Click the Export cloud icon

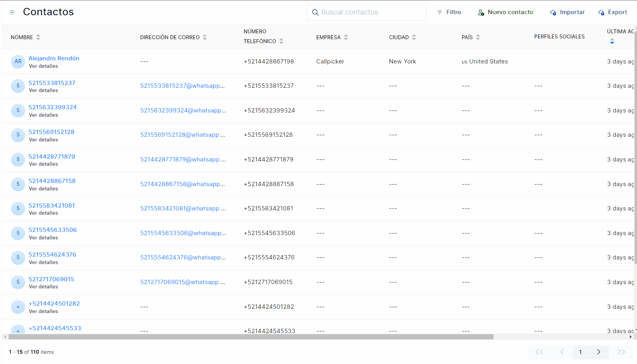pyautogui.click(x=601, y=12)
